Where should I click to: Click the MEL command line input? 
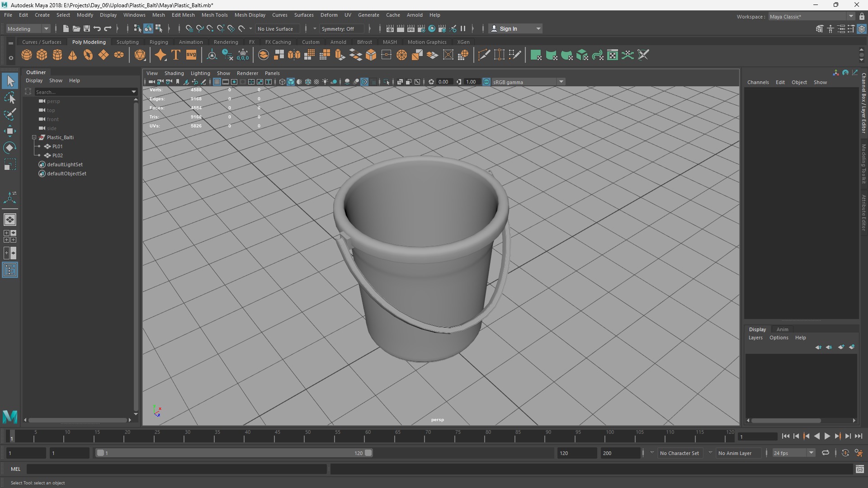point(176,469)
